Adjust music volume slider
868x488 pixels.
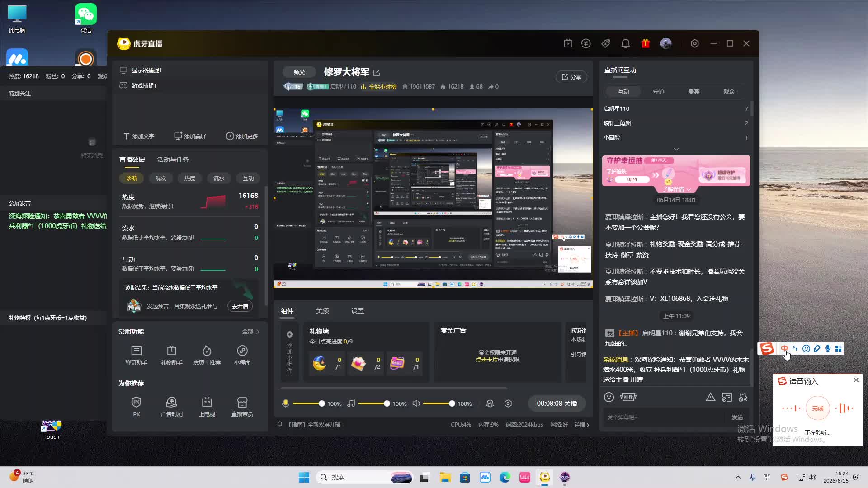(x=374, y=404)
